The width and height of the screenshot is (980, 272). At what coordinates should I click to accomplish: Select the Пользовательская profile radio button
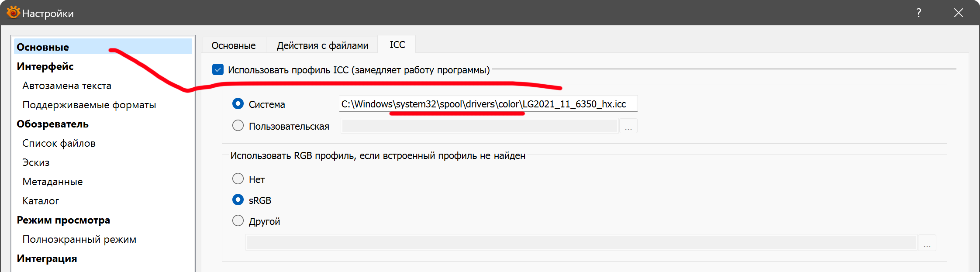tap(238, 126)
